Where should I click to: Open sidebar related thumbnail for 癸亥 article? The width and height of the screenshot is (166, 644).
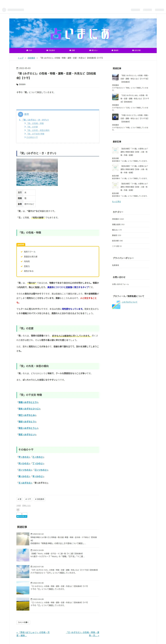click(x=115, y=77)
